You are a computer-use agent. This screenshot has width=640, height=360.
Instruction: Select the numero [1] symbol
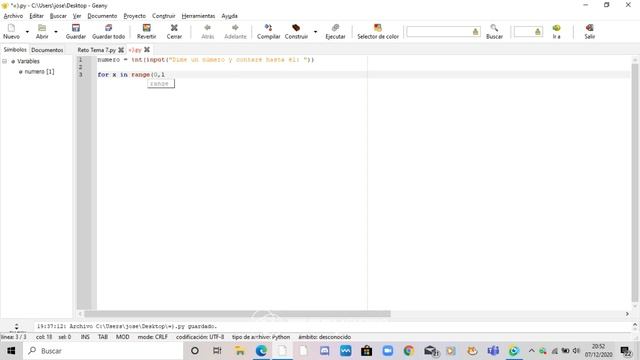click(x=39, y=71)
